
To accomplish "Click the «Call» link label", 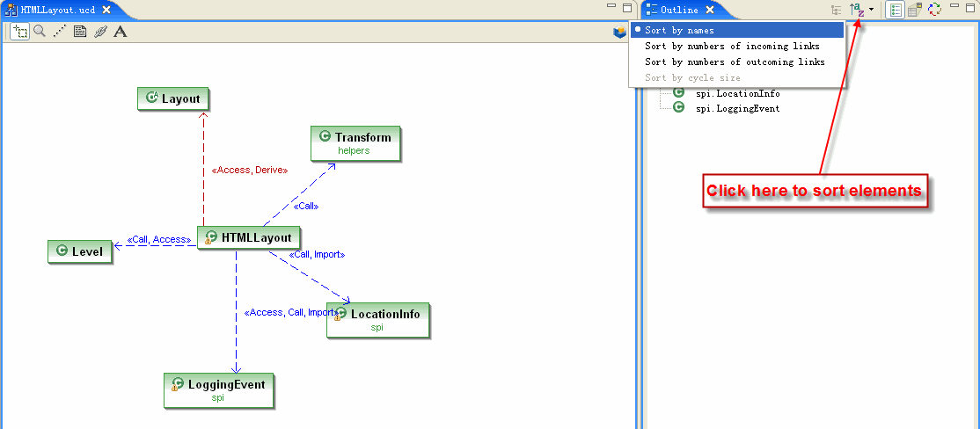I will pos(306,206).
